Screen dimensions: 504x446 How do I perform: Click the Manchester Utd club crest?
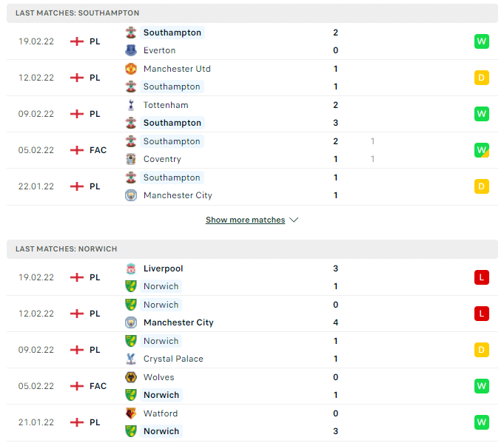coord(131,69)
